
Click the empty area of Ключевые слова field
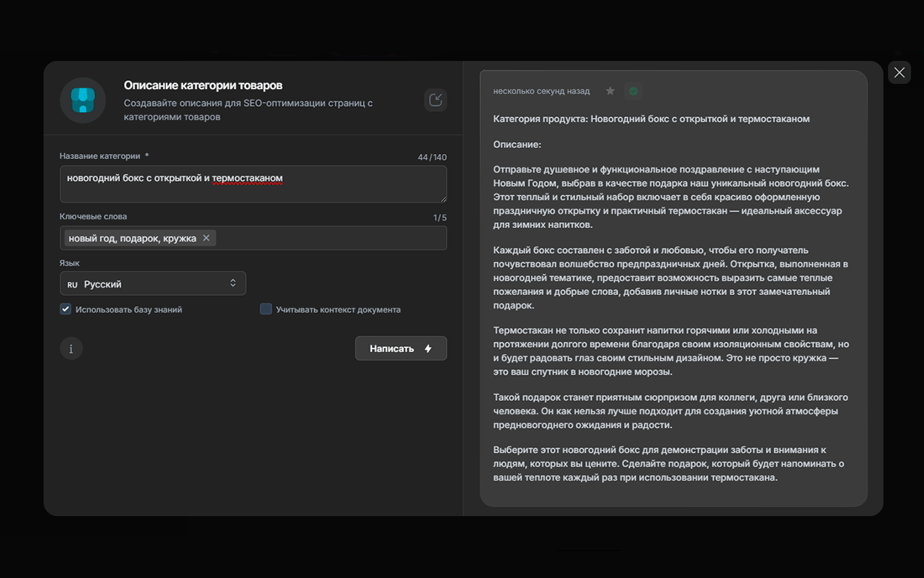tap(330, 238)
